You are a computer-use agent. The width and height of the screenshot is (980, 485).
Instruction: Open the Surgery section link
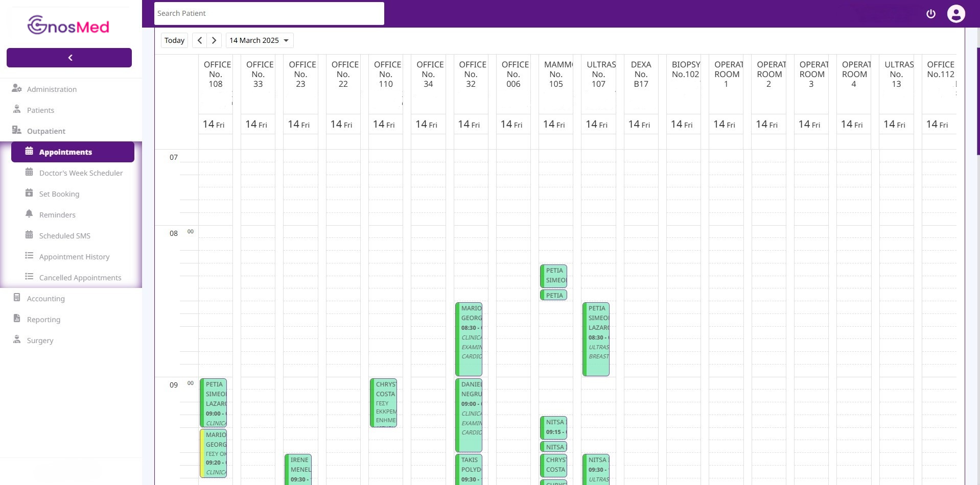coord(40,341)
